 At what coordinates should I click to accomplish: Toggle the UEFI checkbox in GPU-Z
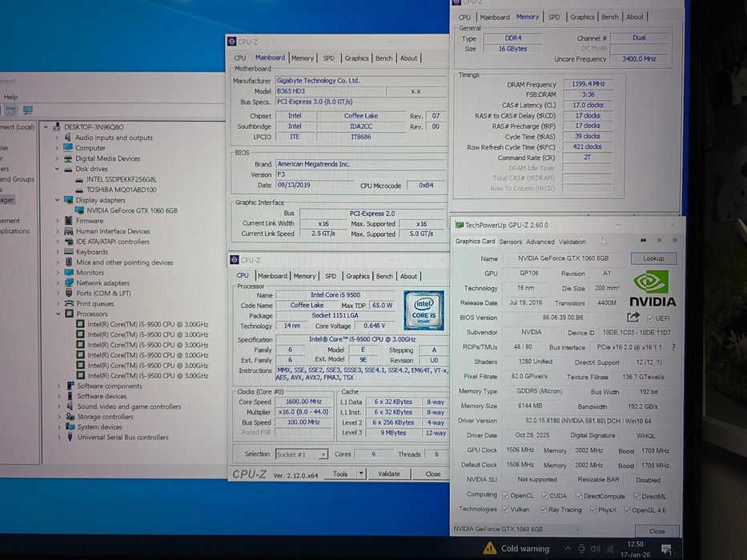[x=650, y=318]
